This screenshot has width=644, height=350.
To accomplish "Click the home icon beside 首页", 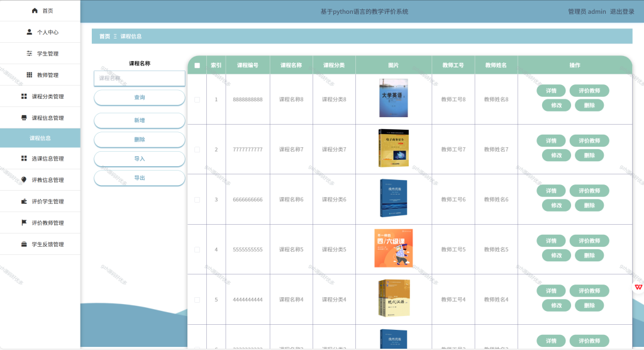I will pyautogui.click(x=35, y=11).
